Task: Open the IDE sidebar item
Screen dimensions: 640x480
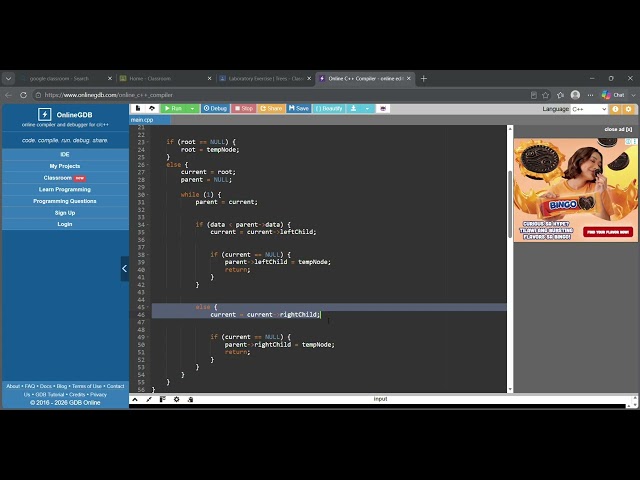Action: tap(65, 154)
